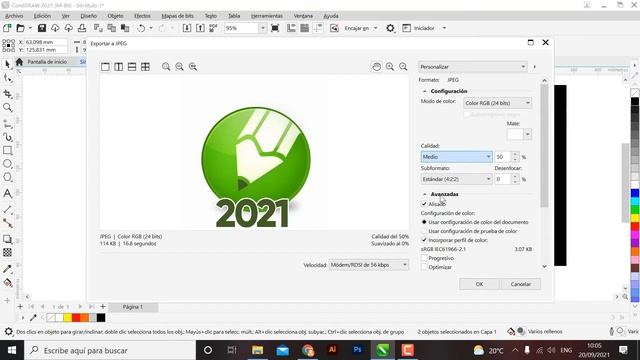
Task: Select the Freehand tool in the toolbox
Action: coord(7,124)
